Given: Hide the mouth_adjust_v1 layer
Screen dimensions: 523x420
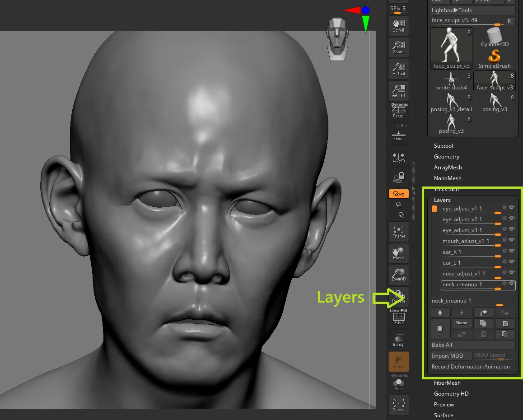Looking at the screenshot, I should point(512,240).
